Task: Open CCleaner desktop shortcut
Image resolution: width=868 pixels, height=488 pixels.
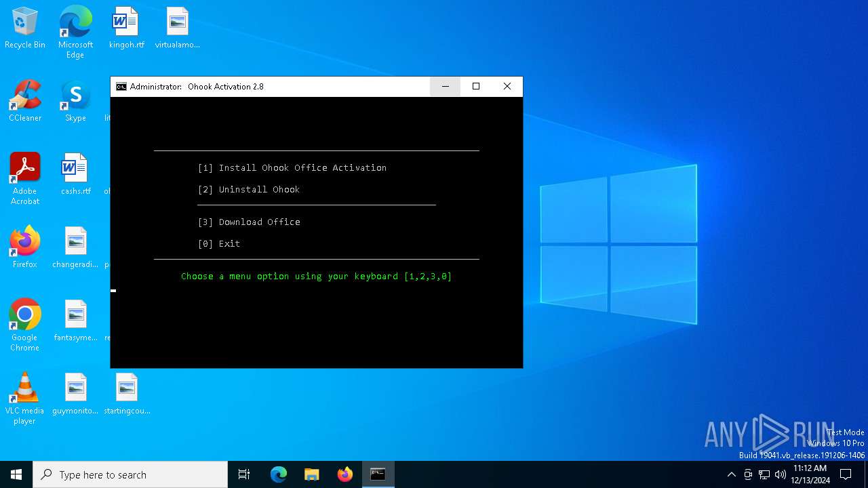Action: 25,101
